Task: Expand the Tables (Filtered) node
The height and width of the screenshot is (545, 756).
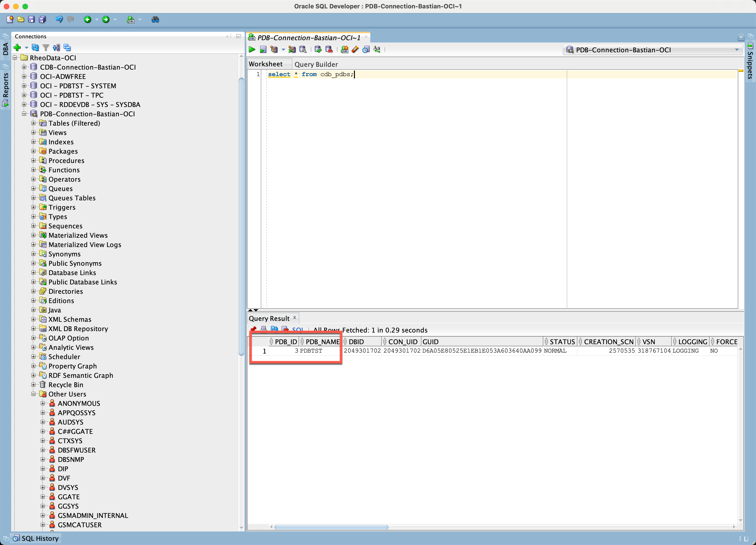Action: pos(33,123)
